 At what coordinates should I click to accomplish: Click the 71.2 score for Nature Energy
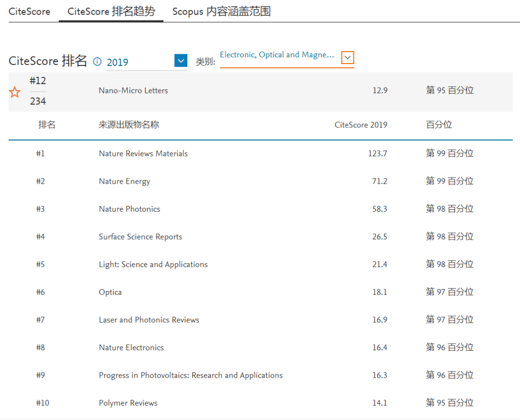coord(379,181)
